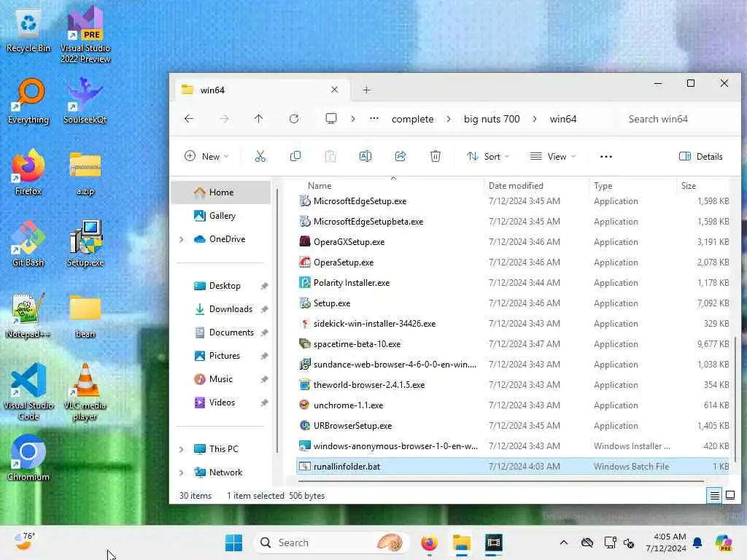The height and width of the screenshot is (560, 747).
Task: Click the big nuts 700 breadcrumb
Action: point(492,119)
